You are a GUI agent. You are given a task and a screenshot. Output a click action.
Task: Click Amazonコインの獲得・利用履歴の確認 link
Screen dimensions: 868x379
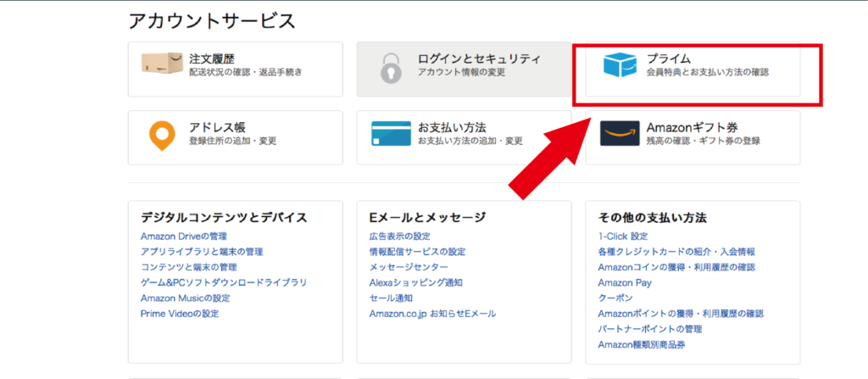676,267
